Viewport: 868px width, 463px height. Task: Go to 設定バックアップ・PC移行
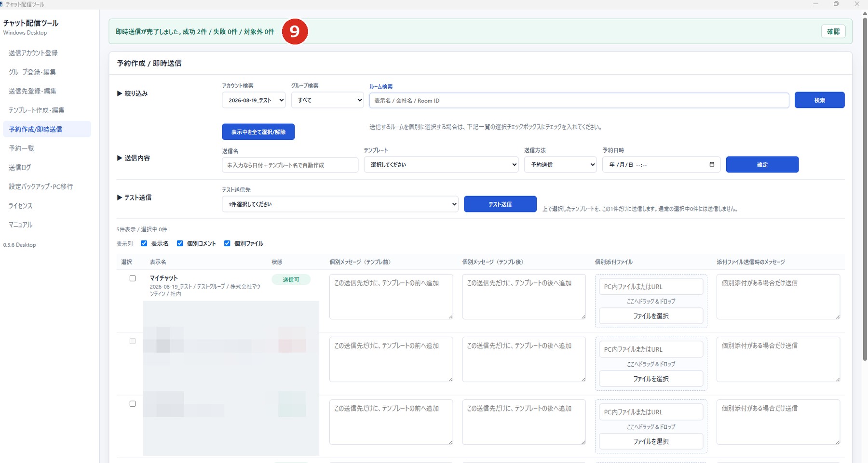click(41, 186)
